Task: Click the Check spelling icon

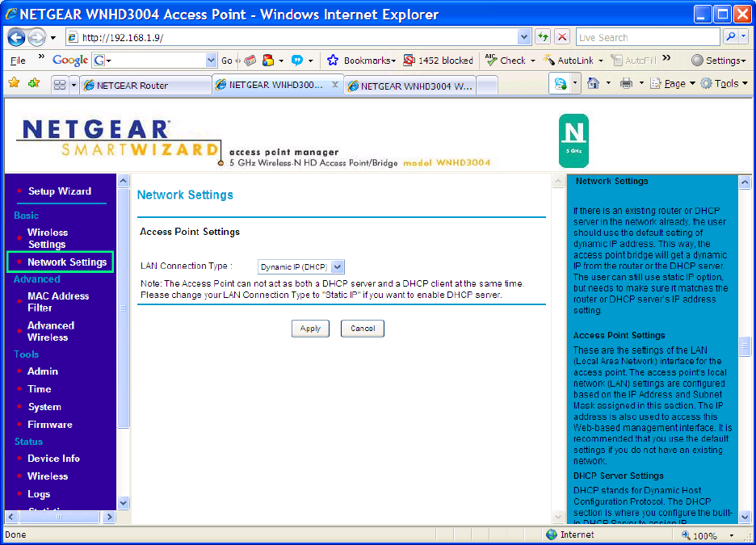Action: (491, 60)
